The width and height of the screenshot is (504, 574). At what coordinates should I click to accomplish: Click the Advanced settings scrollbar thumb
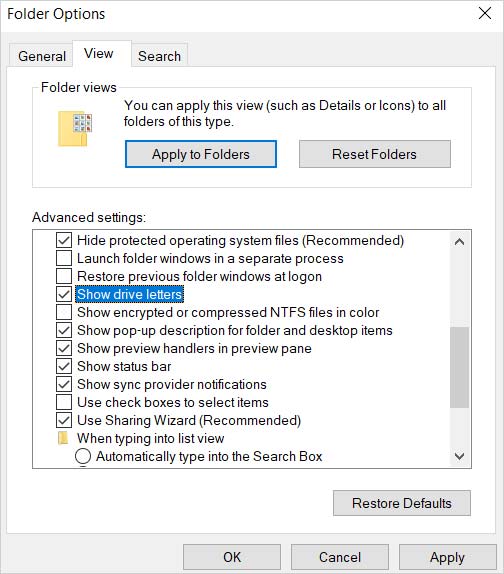tap(459, 367)
